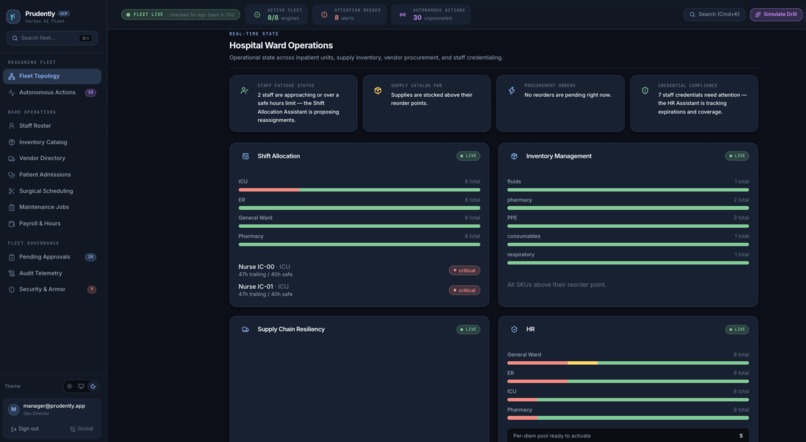The height and width of the screenshot is (442, 806).
Task: Click the LIVE badge on Shift Allocation
Action: coord(468,156)
